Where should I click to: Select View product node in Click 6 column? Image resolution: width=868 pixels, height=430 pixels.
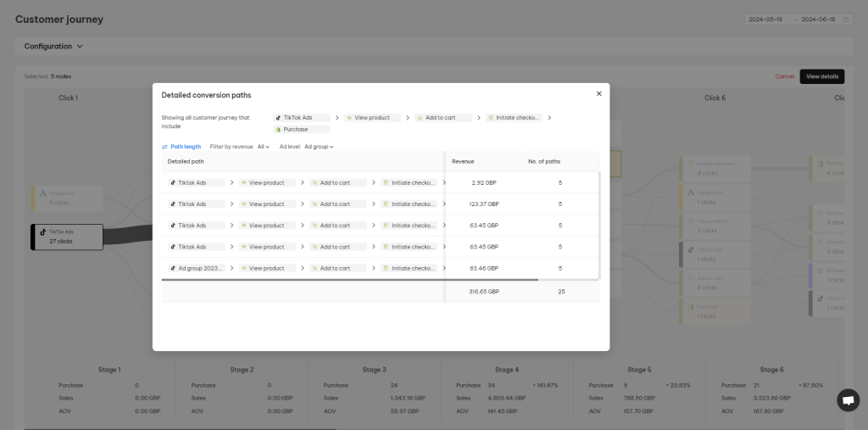click(715, 226)
